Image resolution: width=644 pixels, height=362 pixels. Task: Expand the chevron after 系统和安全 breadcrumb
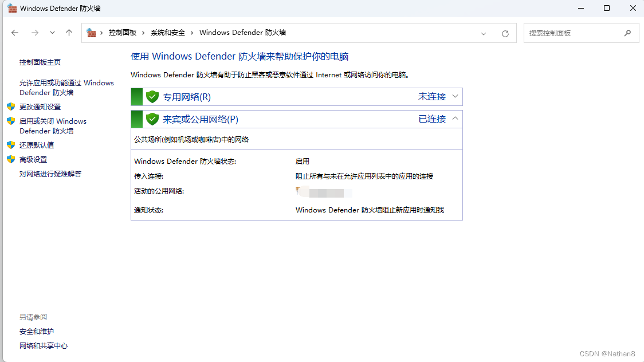192,33
